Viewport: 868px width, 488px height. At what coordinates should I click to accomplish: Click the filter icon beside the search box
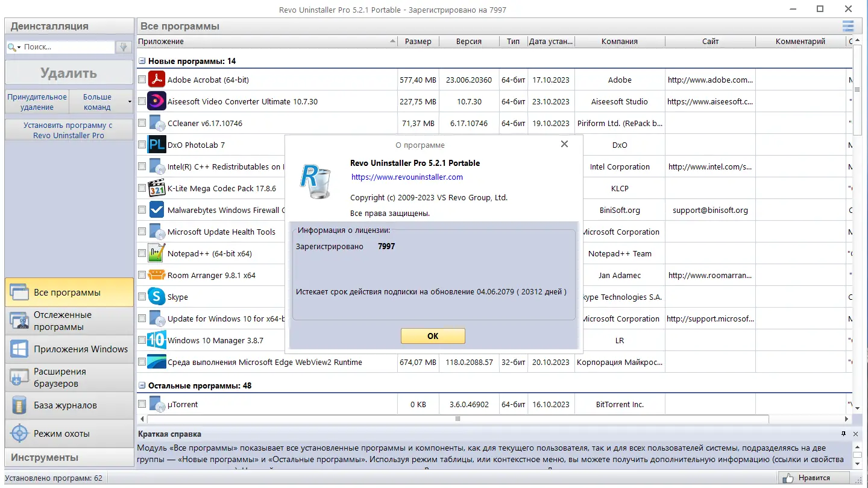click(124, 47)
